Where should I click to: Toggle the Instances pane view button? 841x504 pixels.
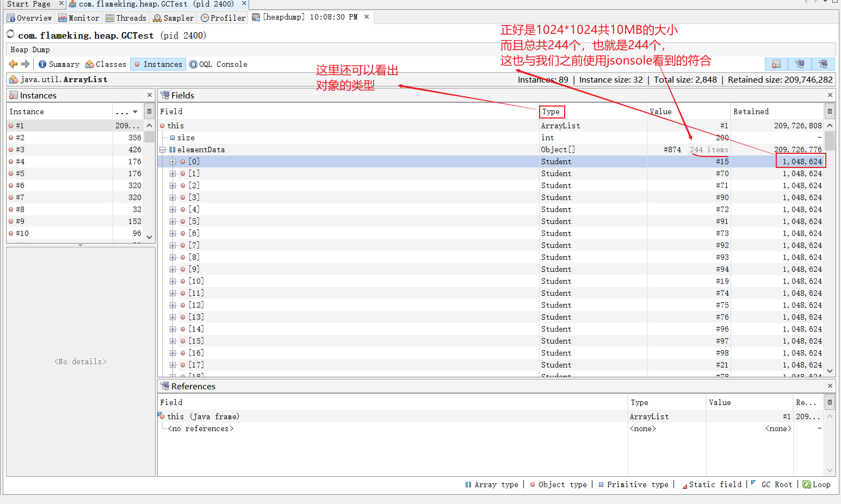[x=776, y=64]
